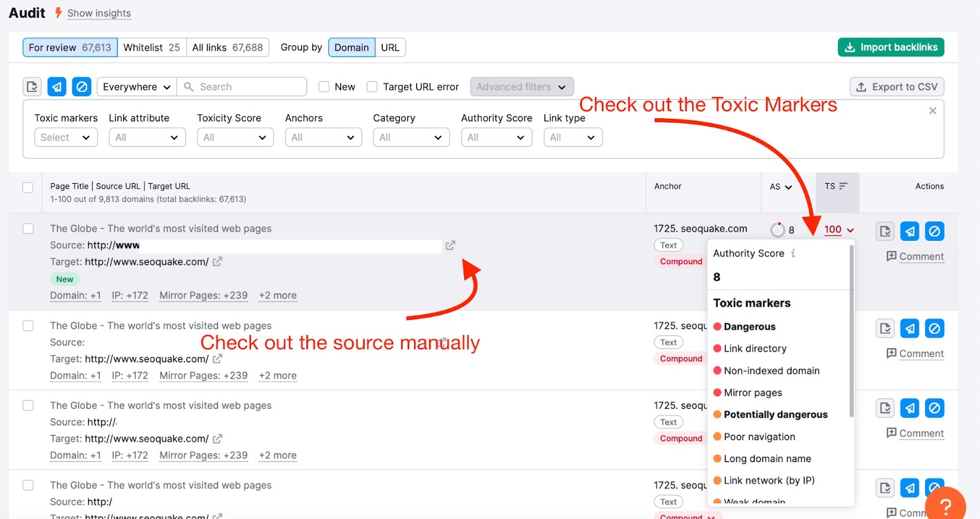Collapse the Advanced filters dropdown

[522, 87]
